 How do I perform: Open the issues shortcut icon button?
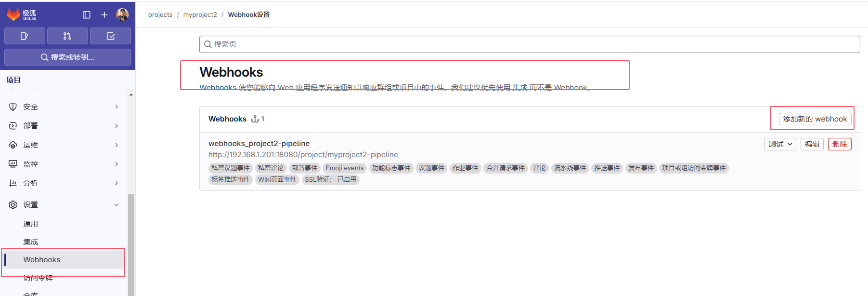25,36
